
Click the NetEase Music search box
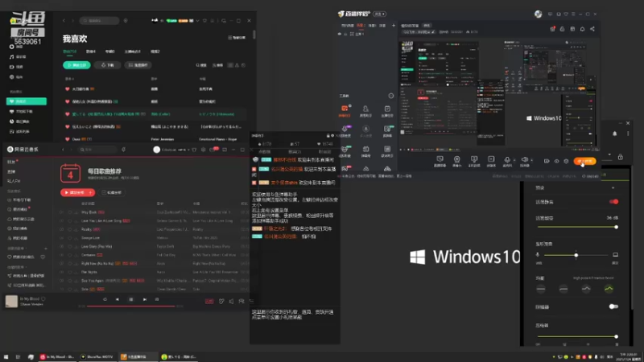[97, 150]
